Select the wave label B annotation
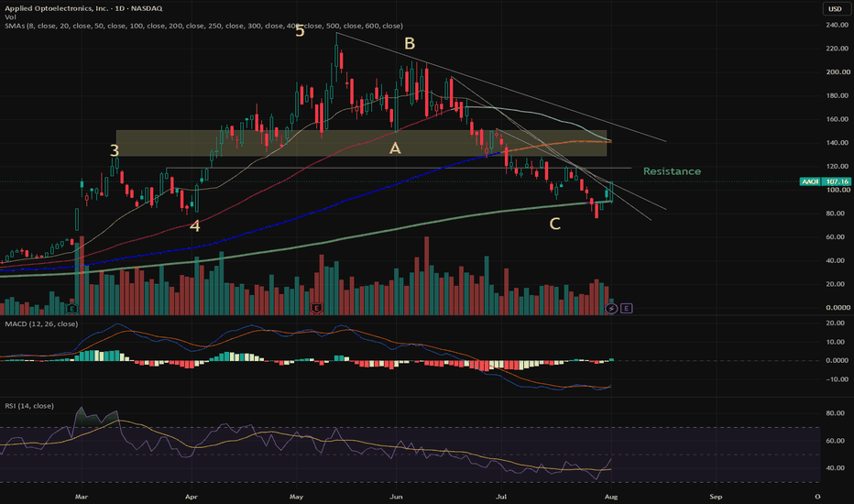 tap(410, 44)
